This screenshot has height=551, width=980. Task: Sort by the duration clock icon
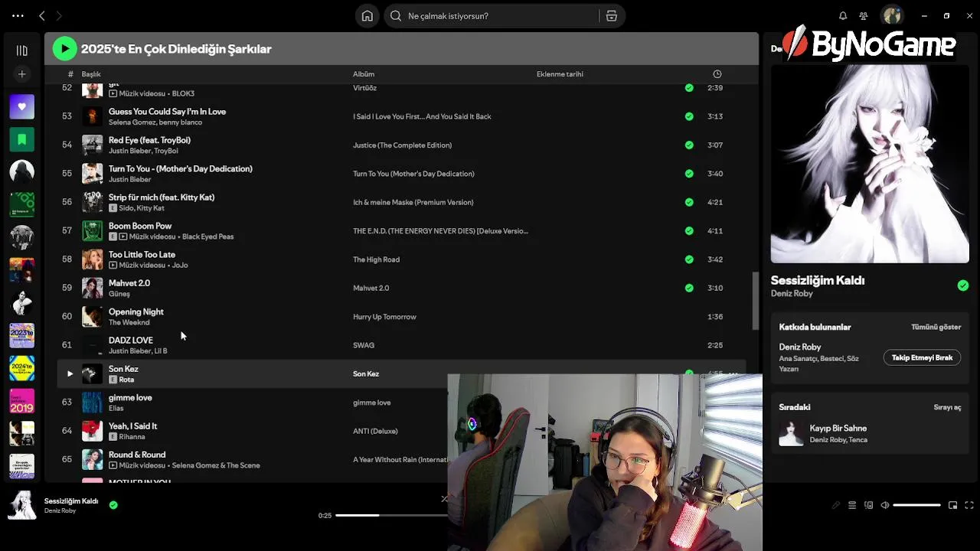[x=717, y=74]
